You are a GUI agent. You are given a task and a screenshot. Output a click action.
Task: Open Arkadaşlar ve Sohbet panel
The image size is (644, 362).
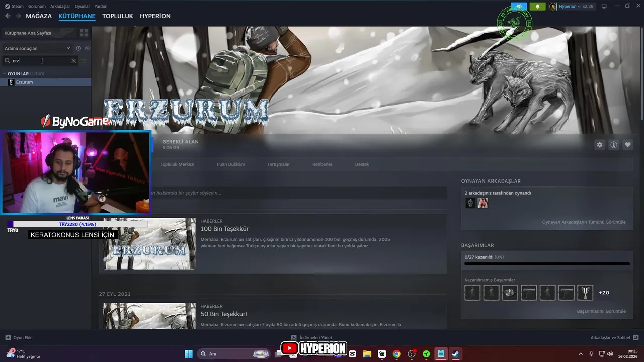614,338
